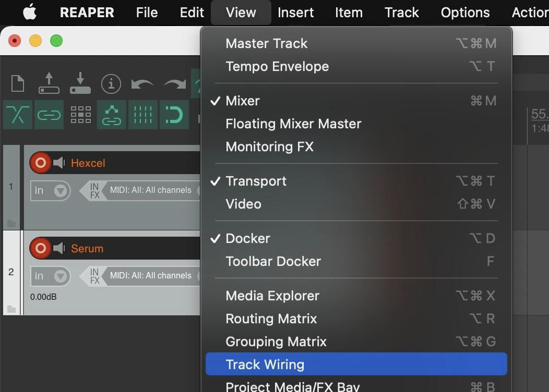Close the REAPER window with the red button

15,41
